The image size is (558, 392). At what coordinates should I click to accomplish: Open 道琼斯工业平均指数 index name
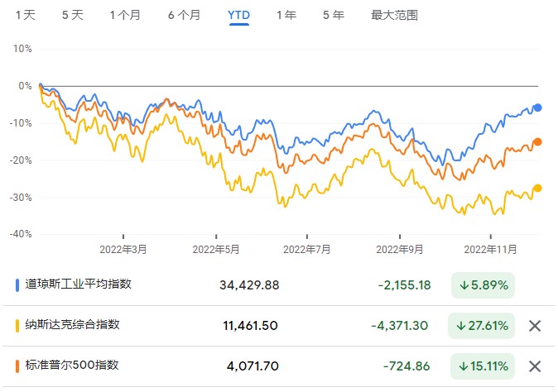[x=79, y=284]
